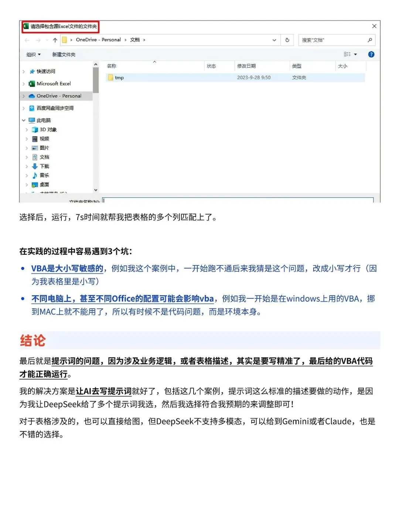Select Microsoft Excel in navigation tree
This screenshot has height=532, width=399.
click(54, 84)
